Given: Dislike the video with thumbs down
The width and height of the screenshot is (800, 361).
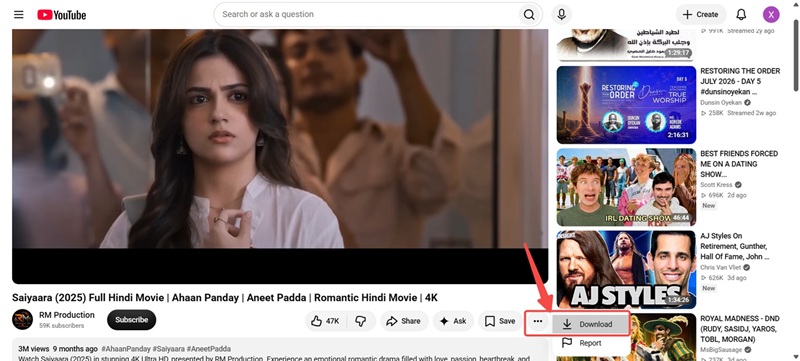Looking at the screenshot, I should tap(361, 321).
